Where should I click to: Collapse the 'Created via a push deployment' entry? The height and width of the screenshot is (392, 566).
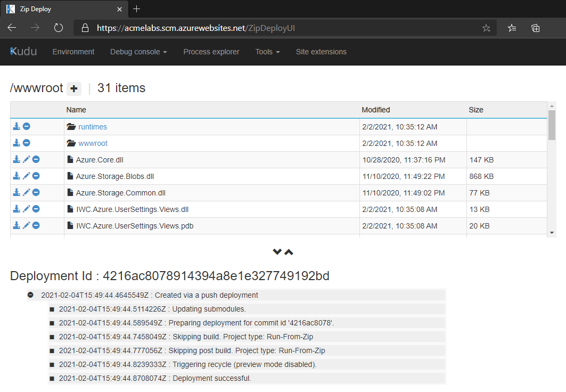(31, 295)
